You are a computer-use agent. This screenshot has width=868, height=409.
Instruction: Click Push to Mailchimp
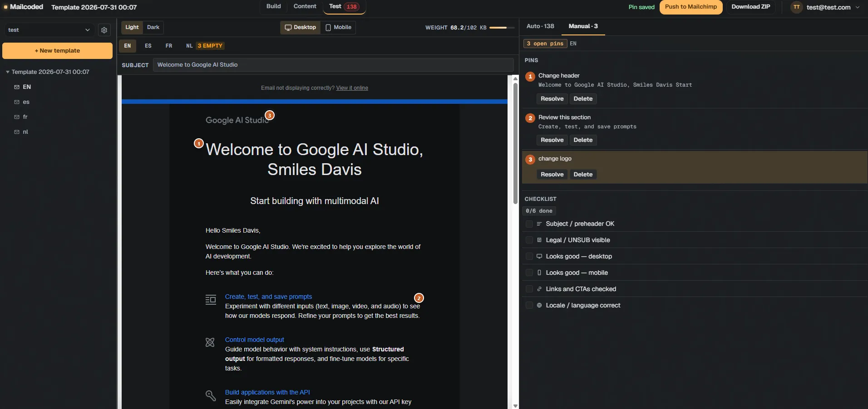click(x=691, y=7)
